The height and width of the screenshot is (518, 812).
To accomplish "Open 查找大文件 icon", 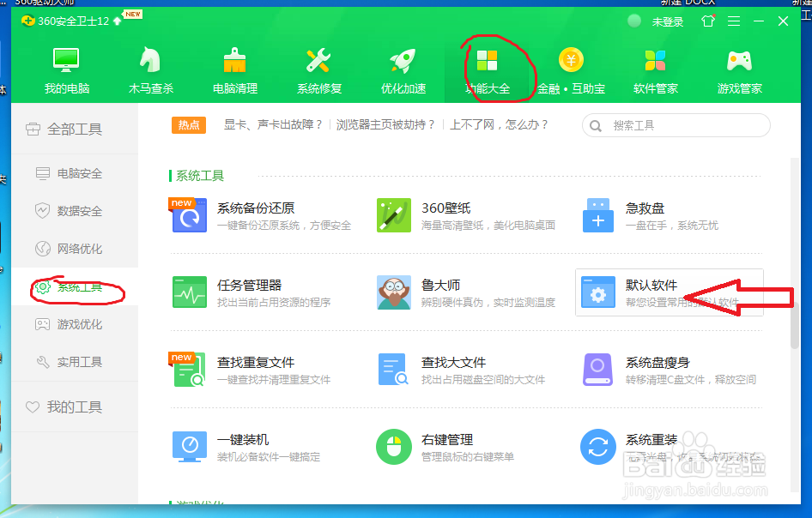I will click(x=393, y=370).
